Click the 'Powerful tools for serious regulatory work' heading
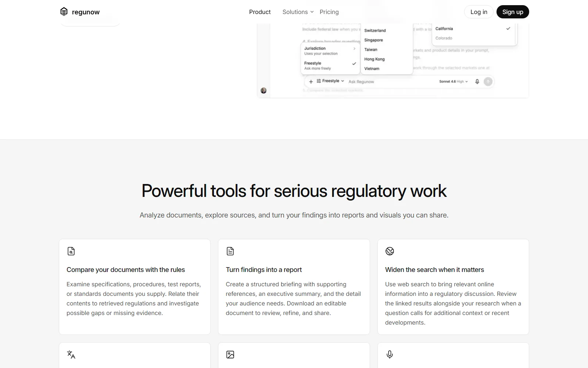This screenshot has height=368, width=588. [x=294, y=191]
